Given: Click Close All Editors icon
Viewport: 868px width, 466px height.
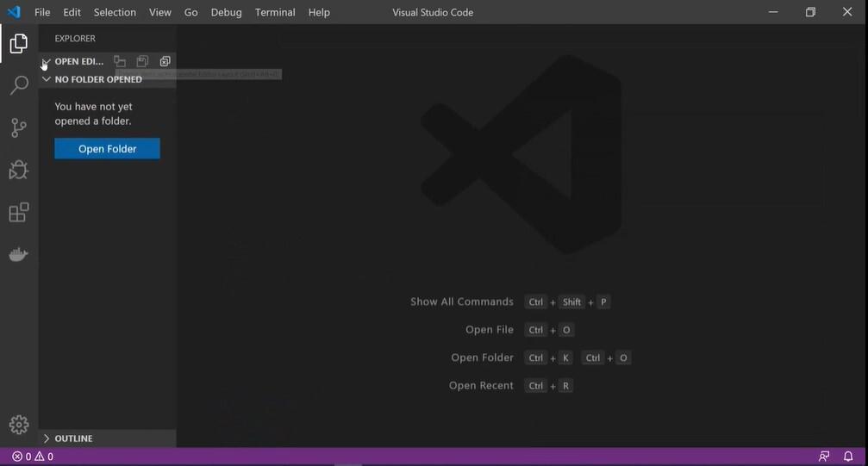Looking at the screenshot, I should pos(165,61).
